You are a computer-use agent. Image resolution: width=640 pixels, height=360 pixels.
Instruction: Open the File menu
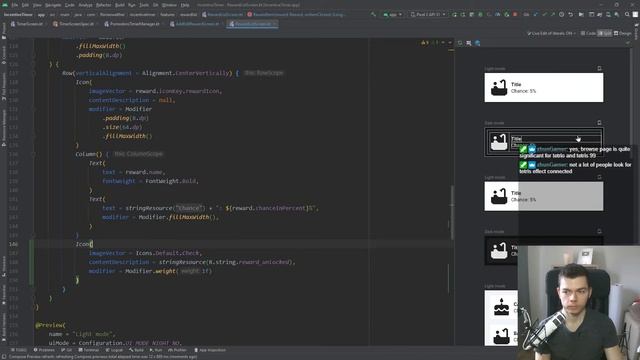[x=15, y=5]
